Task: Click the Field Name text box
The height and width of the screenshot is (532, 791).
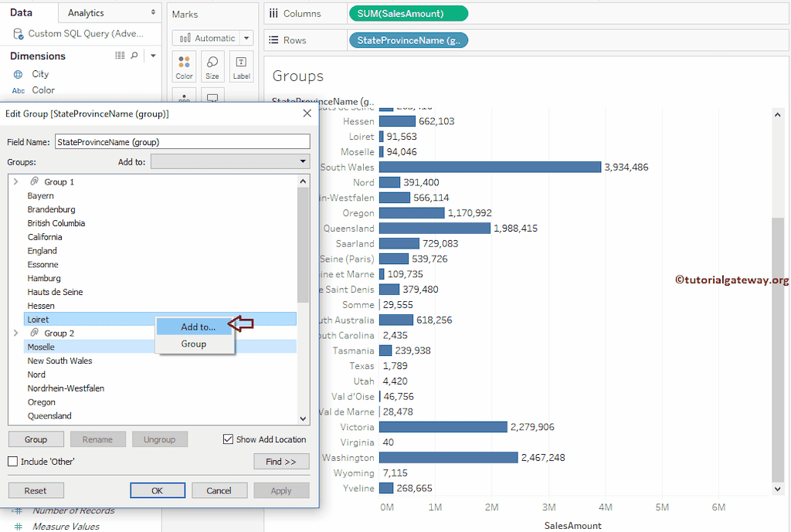Action: 182,142
